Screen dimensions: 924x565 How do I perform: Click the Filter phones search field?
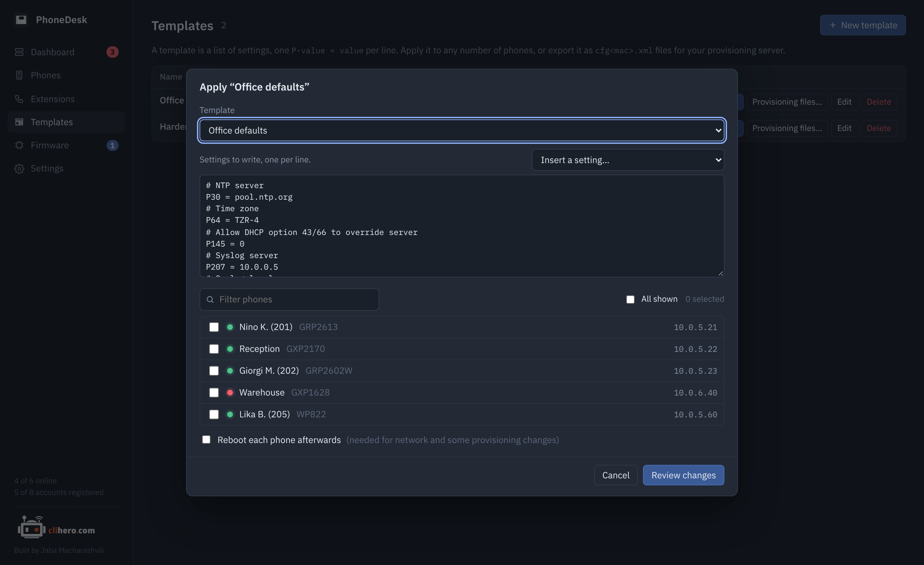click(289, 300)
